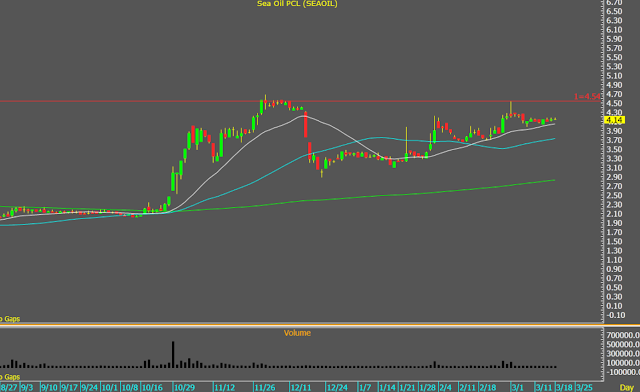Select the 1.90 price axis value
Image resolution: width=640 pixels, height=392 pixels.
tap(614, 223)
